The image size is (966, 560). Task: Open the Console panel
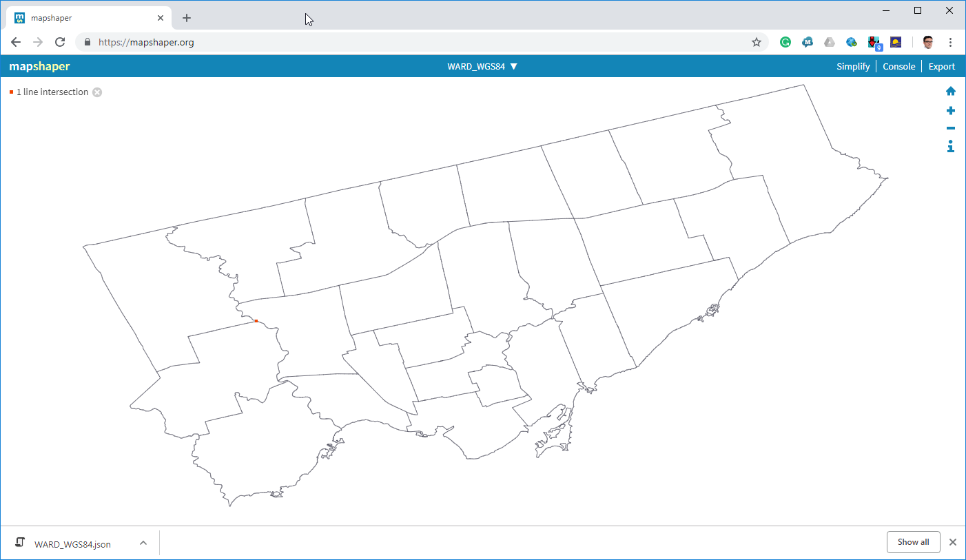point(899,67)
